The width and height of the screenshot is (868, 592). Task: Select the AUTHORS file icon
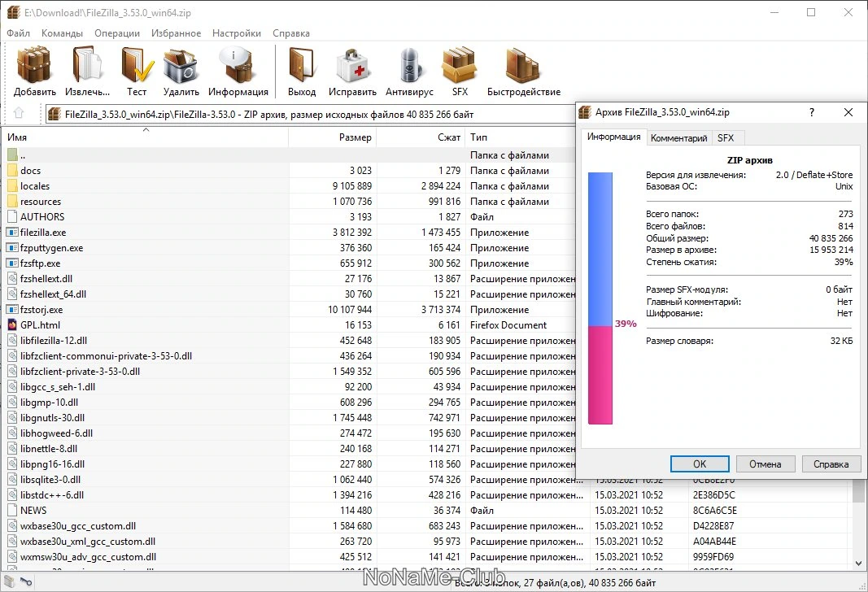(13, 217)
